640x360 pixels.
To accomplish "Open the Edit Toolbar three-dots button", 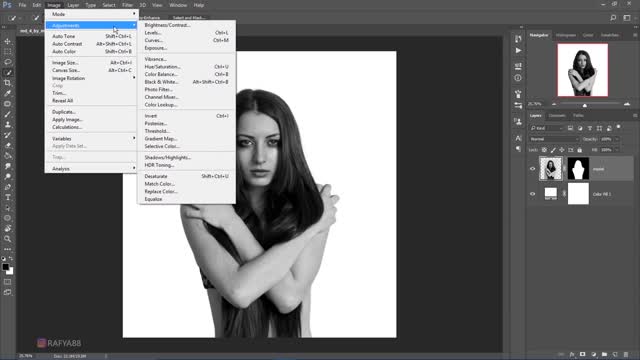I will 7,249.
